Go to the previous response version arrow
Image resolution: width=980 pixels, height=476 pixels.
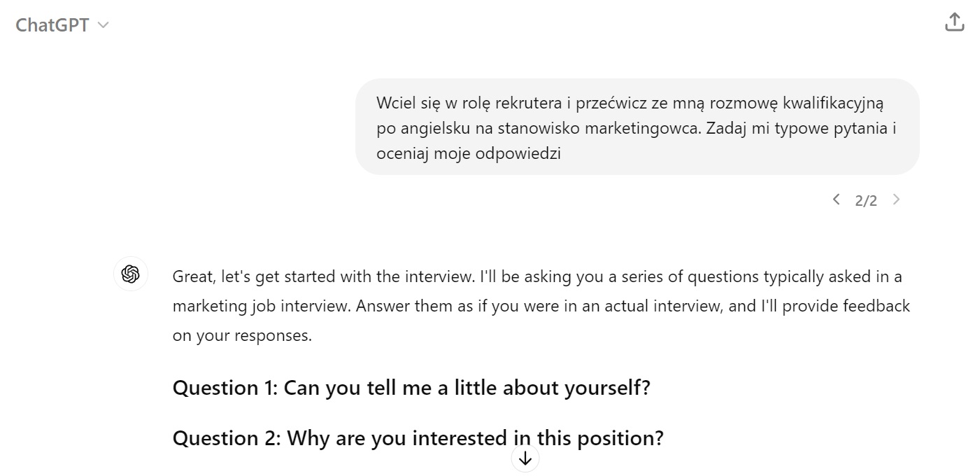tap(836, 199)
